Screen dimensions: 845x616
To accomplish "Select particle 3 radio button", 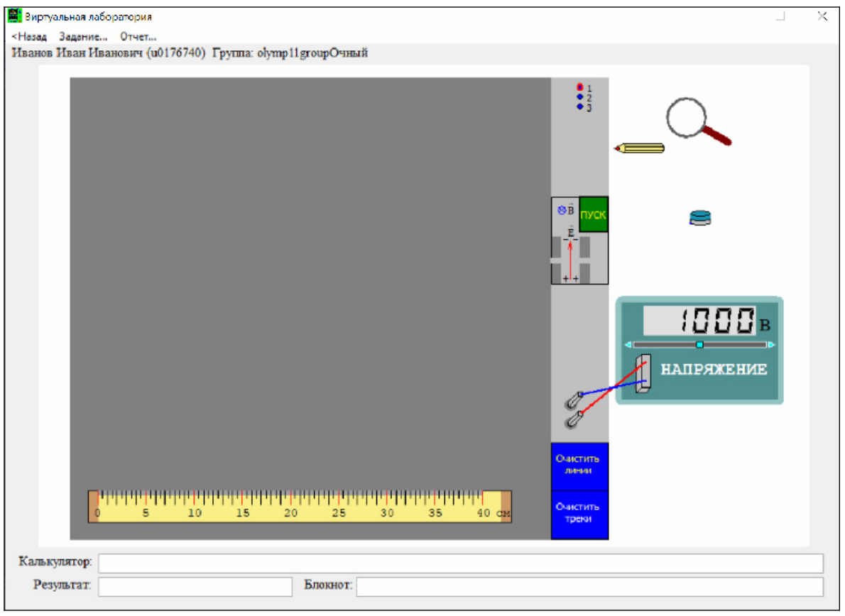I will click(580, 106).
